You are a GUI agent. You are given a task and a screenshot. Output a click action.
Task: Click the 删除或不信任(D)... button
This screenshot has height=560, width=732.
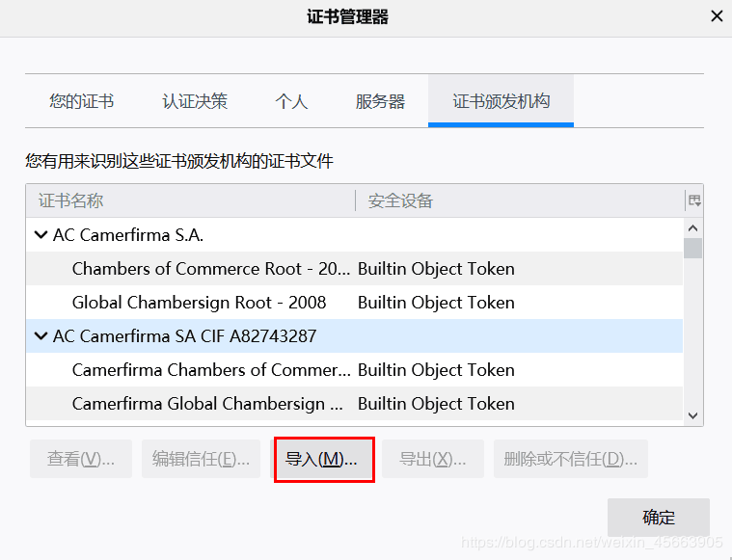(571, 459)
